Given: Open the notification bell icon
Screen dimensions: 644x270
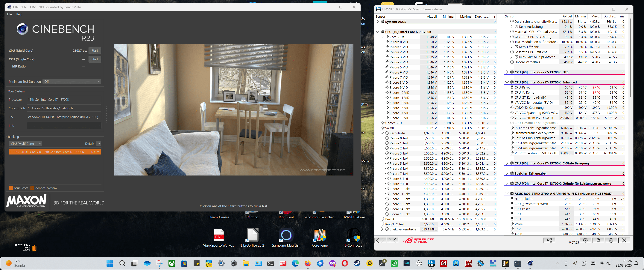Looking at the screenshot, I should pyautogui.click(x=636, y=263).
